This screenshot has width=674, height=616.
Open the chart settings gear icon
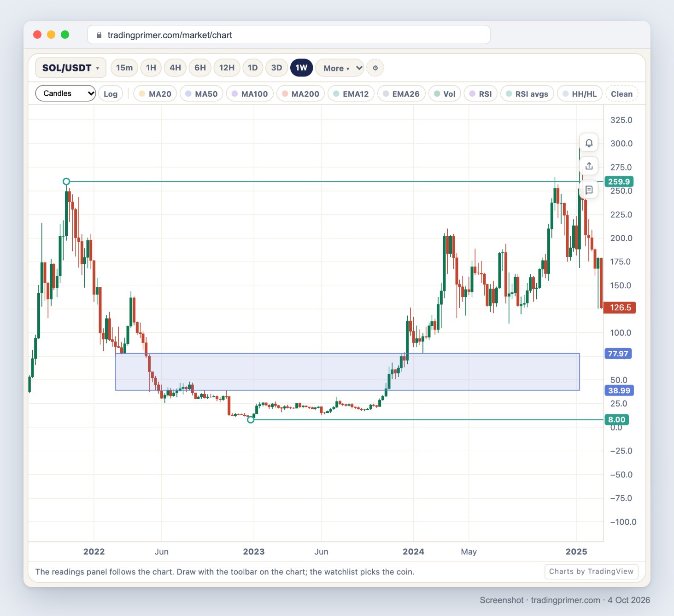pyautogui.click(x=375, y=68)
